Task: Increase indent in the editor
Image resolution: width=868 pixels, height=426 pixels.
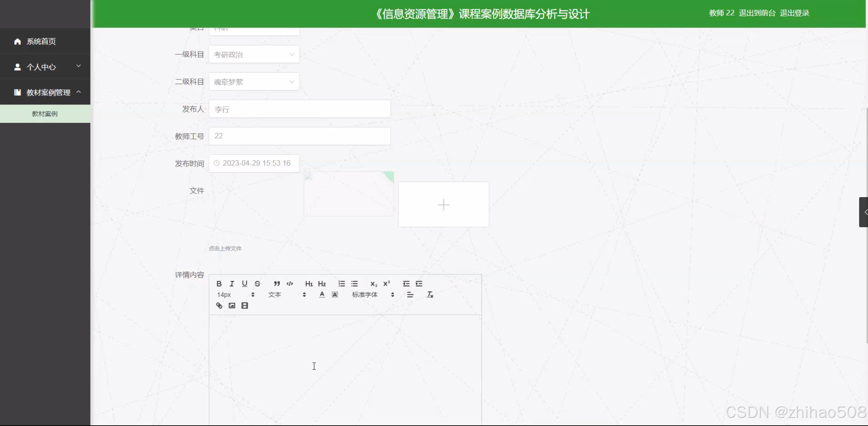Action: coord(419,284)
